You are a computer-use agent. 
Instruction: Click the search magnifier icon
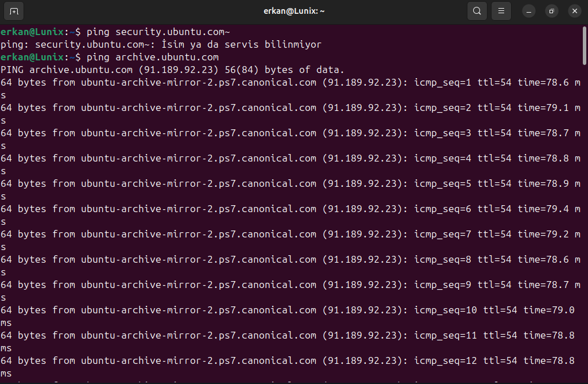pos(477,11)
